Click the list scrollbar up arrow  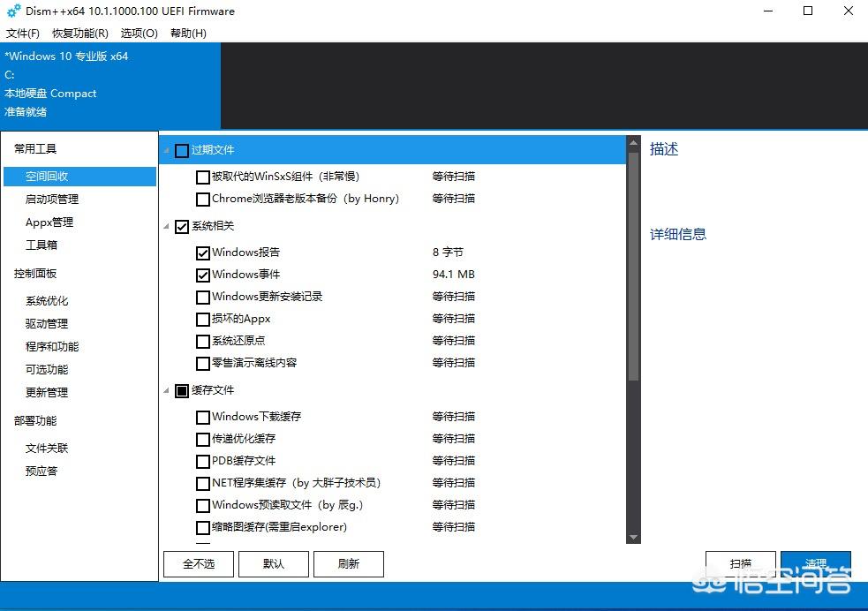pos(633,143)
